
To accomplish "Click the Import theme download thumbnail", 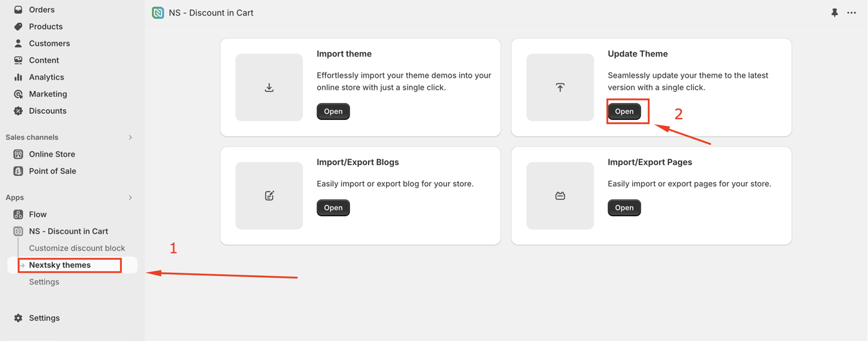I will (x=269, y=87).
